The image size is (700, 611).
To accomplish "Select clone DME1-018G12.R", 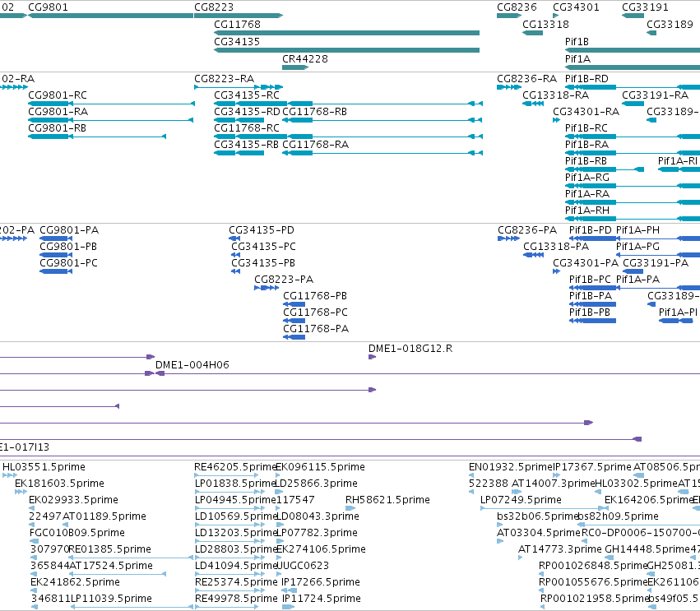I will [x=410, y=349].
